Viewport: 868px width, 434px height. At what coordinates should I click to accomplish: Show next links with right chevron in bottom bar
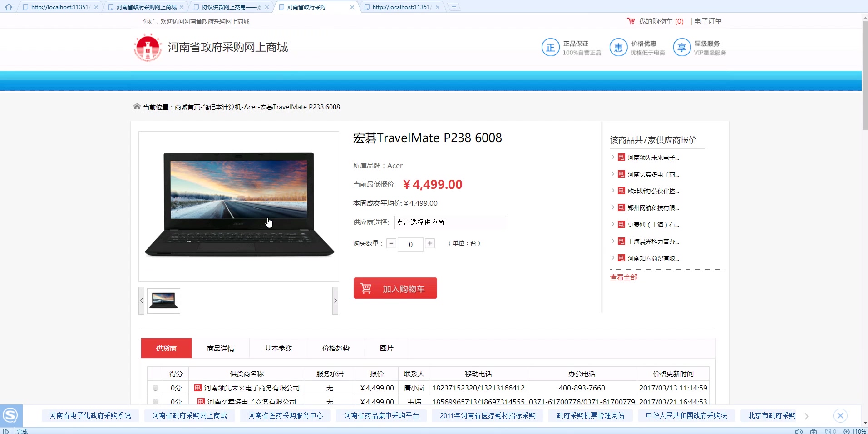(806, 416)
